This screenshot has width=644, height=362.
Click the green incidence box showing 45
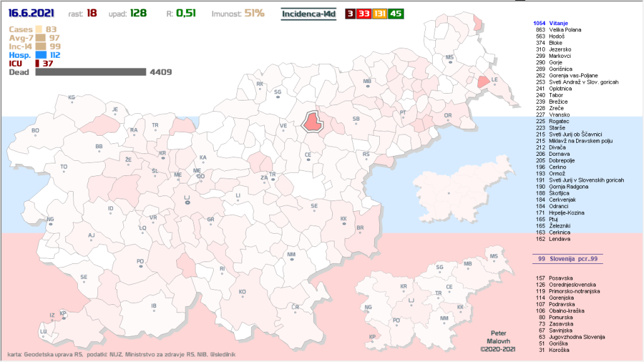pos(396,13)
